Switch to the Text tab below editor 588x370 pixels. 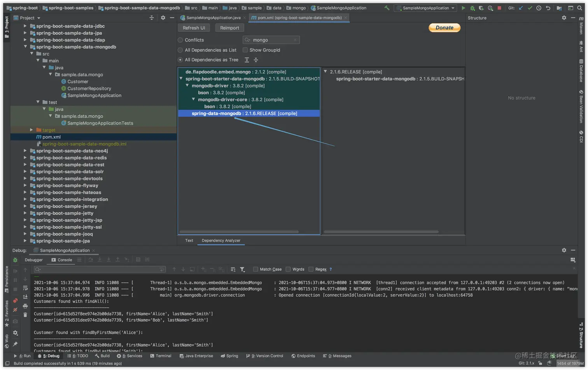[x=189, y=240]
